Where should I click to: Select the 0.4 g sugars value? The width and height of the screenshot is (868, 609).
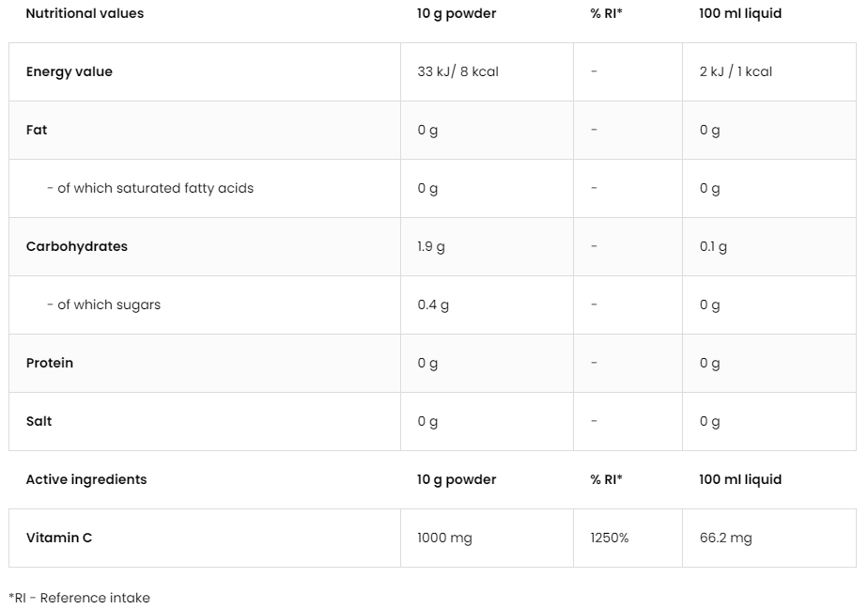point(433,305)
